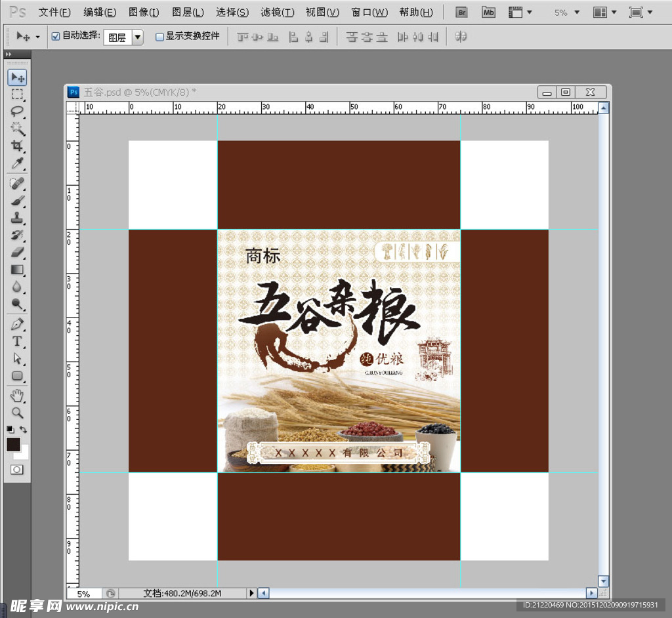This screenshot has height=618, width=672.
Task: Toggle Quick Mask mode
Action: click(17, 470)
